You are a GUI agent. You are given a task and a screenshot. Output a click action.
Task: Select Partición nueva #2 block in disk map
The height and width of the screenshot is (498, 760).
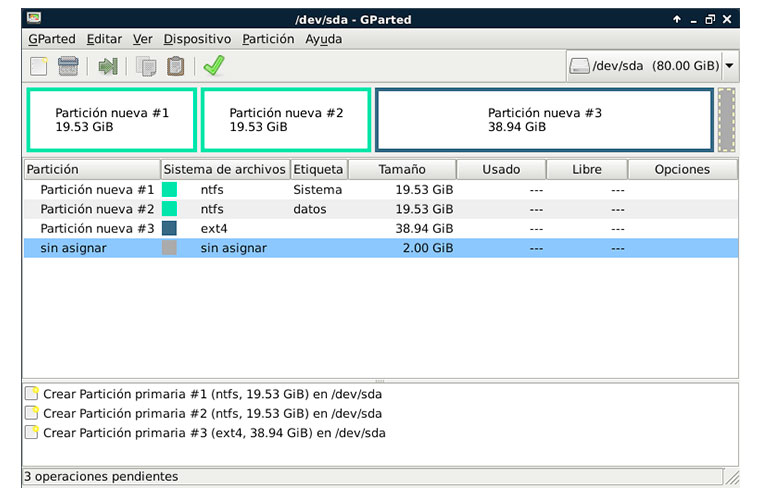pyautogui.click(x=286, y=120)
